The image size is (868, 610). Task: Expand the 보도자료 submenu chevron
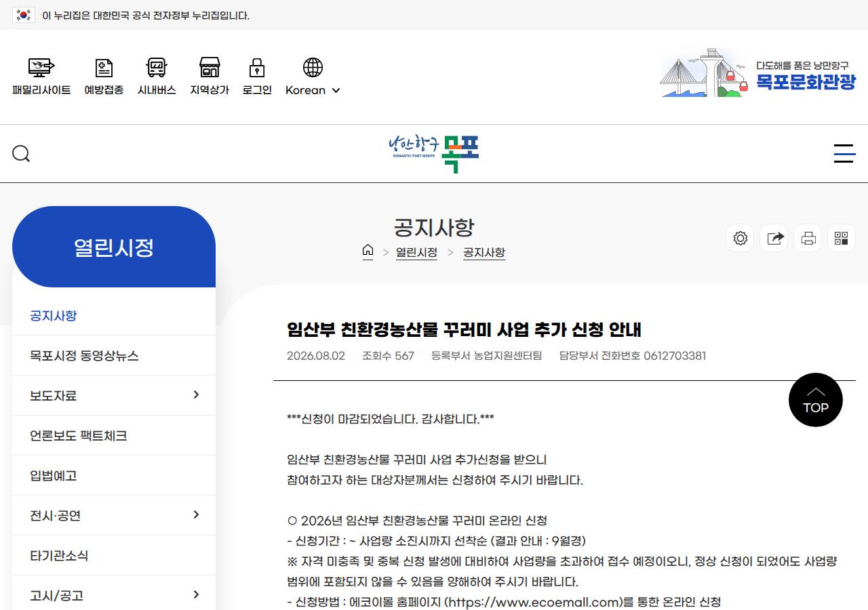(196, 394)
